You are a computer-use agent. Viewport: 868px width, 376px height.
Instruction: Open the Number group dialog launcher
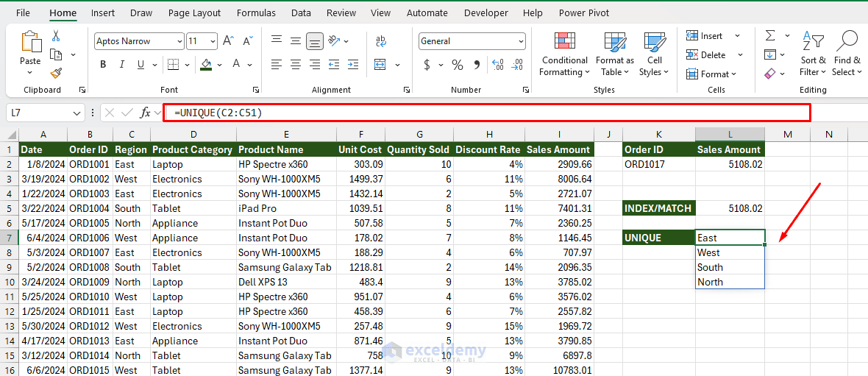pos(524,90)
